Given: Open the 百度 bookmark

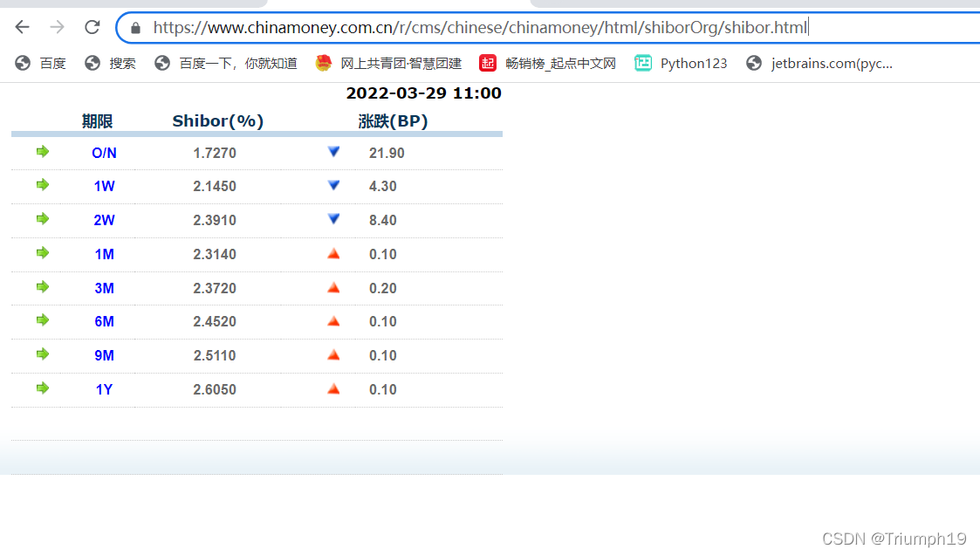Looking at the screenshot, I should pyautogui.click(x=41, y=63).
